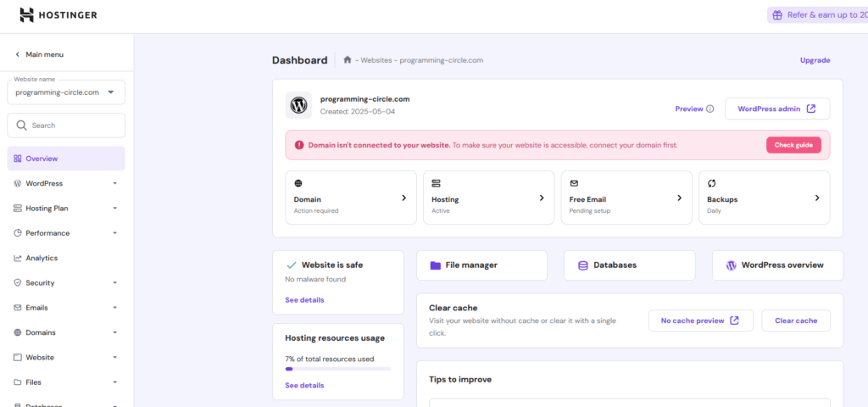The height and width of the screenshot is (407, 868).
Task: Click the gift icon in Refer banner
Action: pyautogui.click(x=777, y=15)
